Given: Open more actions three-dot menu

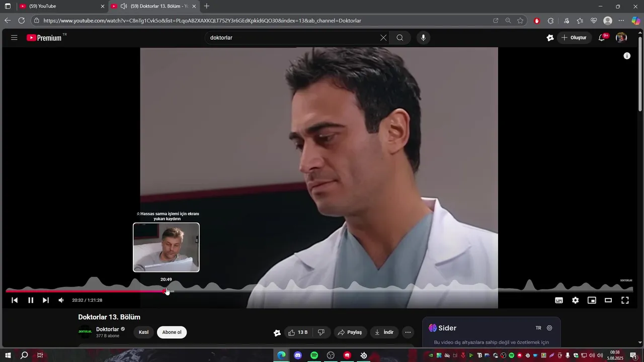Looking at the screenshot, I should tap(408, 332).
